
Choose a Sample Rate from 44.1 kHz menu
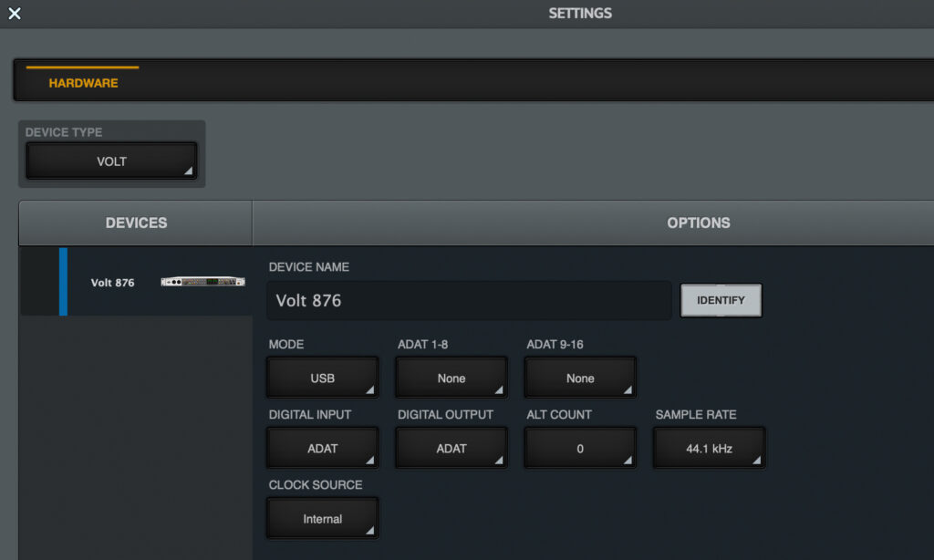(x=709, y=448)
